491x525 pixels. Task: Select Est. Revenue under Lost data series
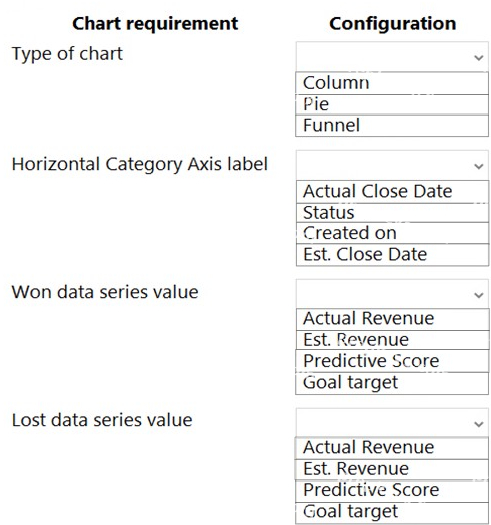click(392, 469)
